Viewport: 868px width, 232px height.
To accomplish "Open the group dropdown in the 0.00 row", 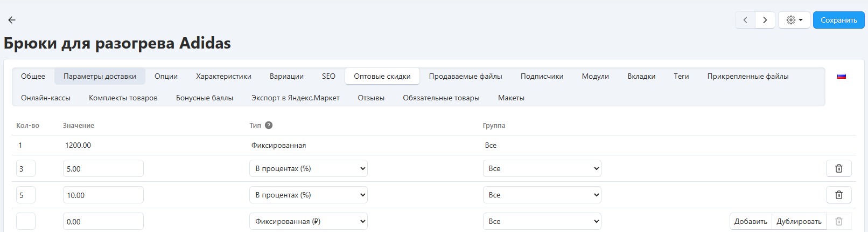I will [542, 221].
